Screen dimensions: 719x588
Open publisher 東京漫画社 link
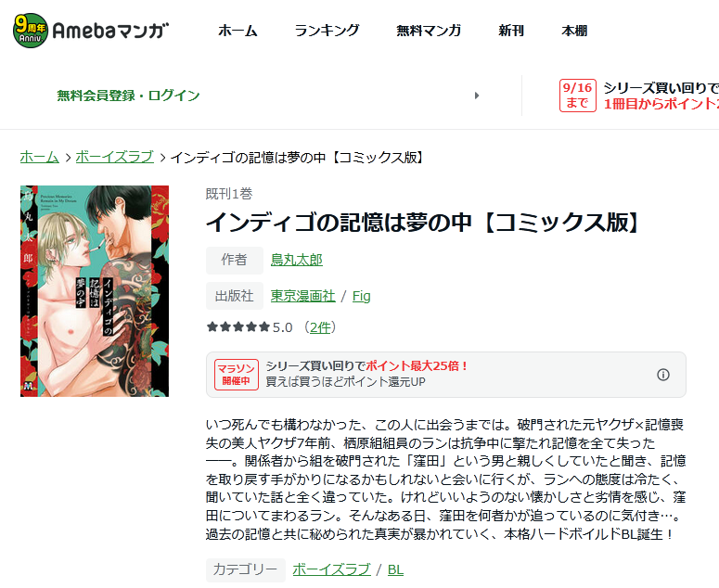pos(302,296)
